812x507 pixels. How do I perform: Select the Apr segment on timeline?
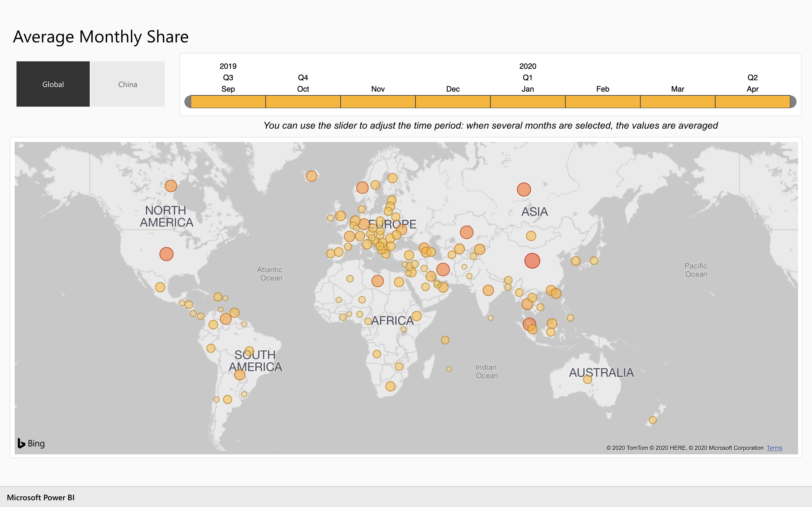[752, 102]
